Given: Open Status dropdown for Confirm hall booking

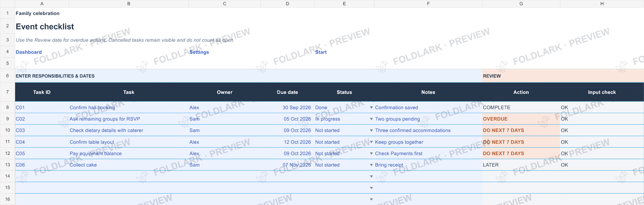Looking at the screenshot, I should [371, 108].
